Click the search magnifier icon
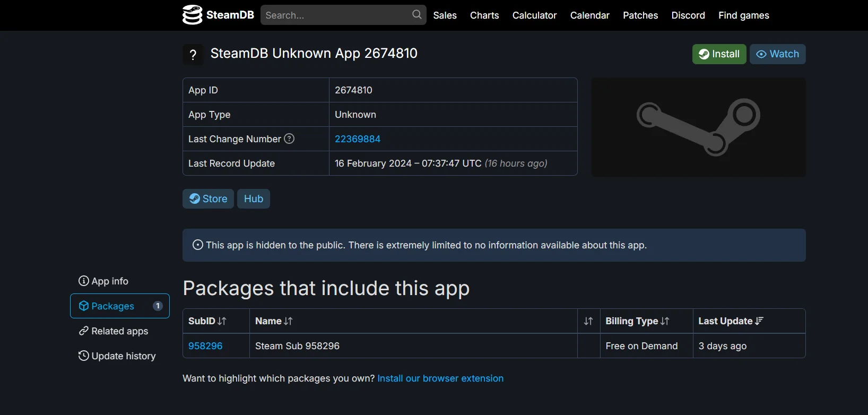This screenshot has height=415, width=868. [x=417, y=15]
